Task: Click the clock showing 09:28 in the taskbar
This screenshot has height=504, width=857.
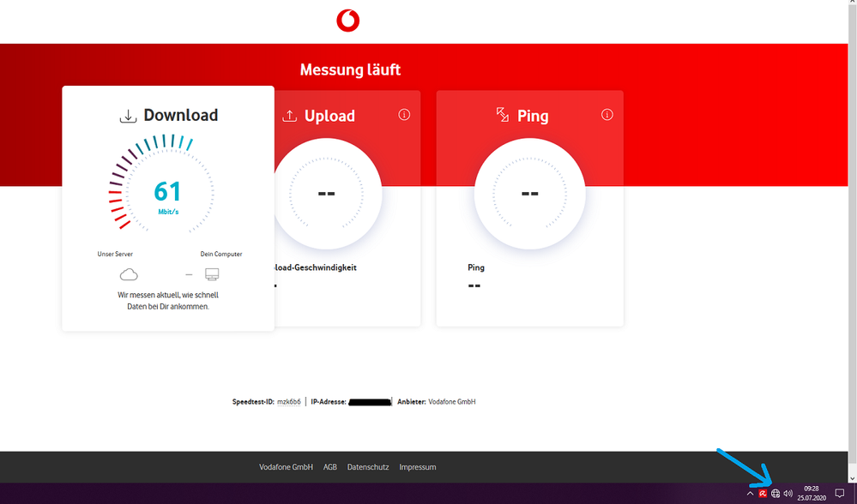Action: point(810,489)
